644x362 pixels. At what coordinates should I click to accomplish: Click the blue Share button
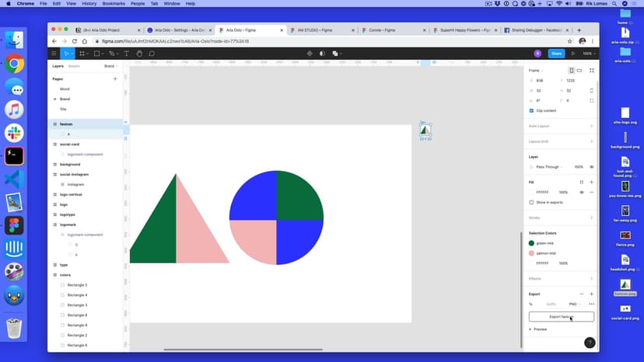click(x=556, y=54)
